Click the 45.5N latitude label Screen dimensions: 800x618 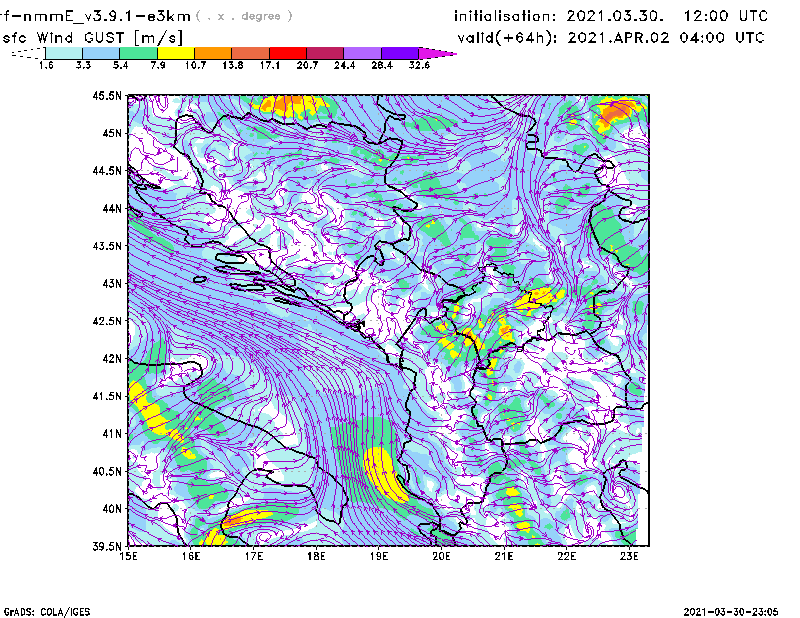[x=107, y=95]
